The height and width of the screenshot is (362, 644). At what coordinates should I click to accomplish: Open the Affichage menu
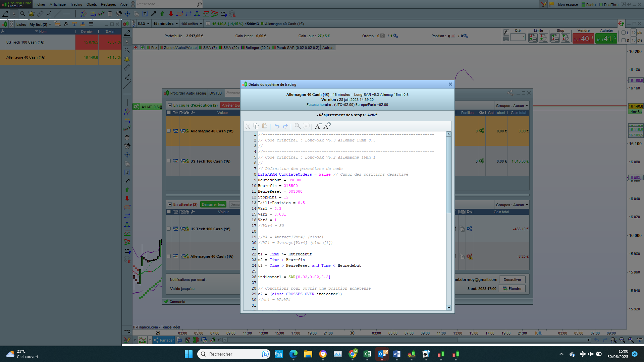58,4
